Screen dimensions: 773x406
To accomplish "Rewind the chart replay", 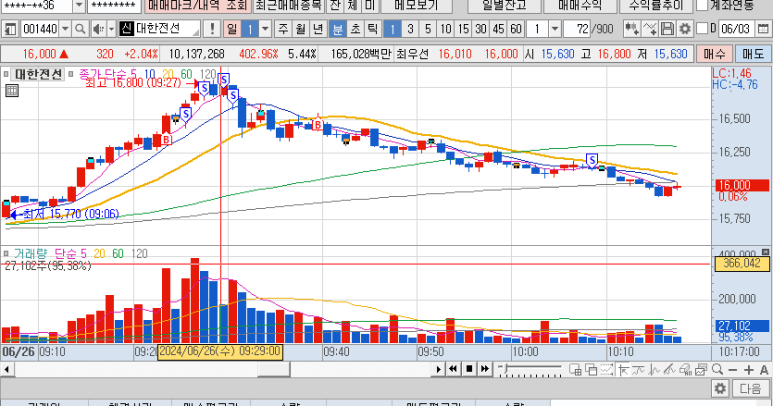I will (x=453, y=369).
